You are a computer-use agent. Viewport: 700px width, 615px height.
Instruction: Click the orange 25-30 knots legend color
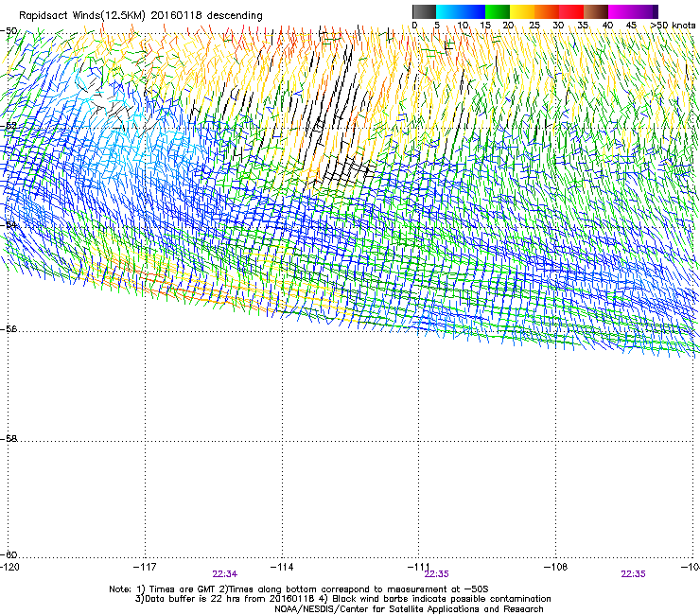point(547,11)
